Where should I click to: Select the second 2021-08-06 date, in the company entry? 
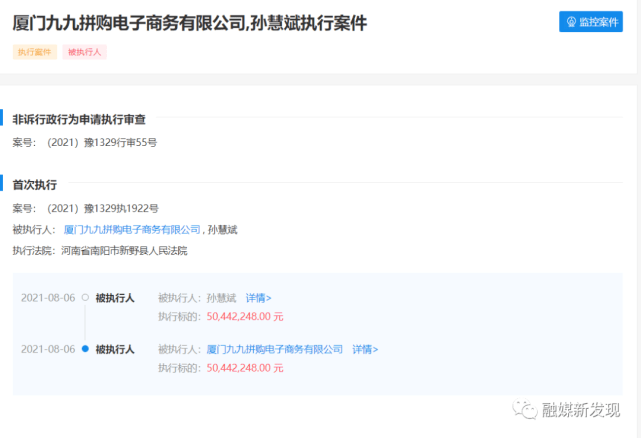coord(48,350)
